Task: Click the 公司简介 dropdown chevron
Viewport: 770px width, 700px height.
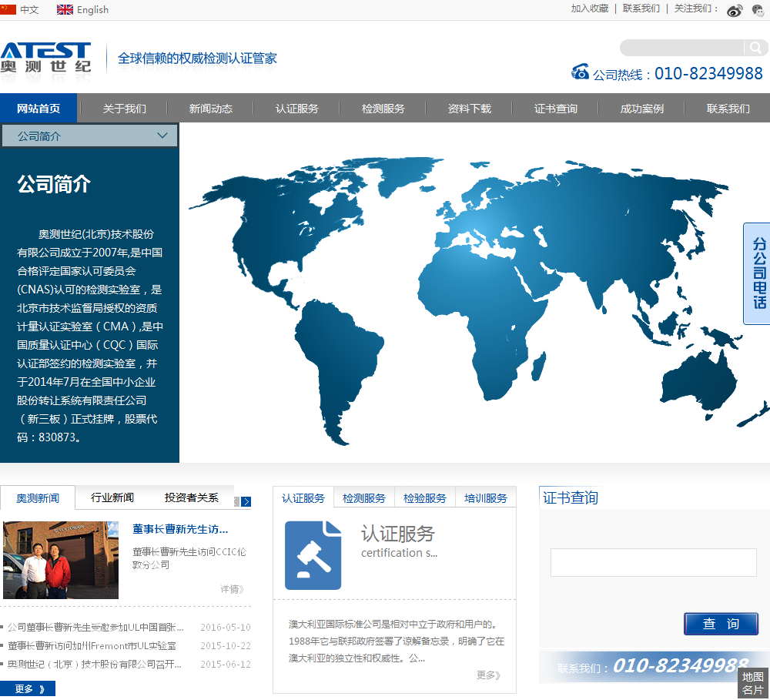Action: coord(162,135)
